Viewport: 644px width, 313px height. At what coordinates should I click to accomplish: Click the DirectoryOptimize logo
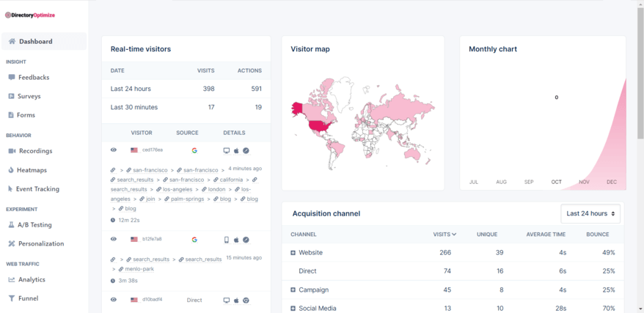tap(30, 15)
